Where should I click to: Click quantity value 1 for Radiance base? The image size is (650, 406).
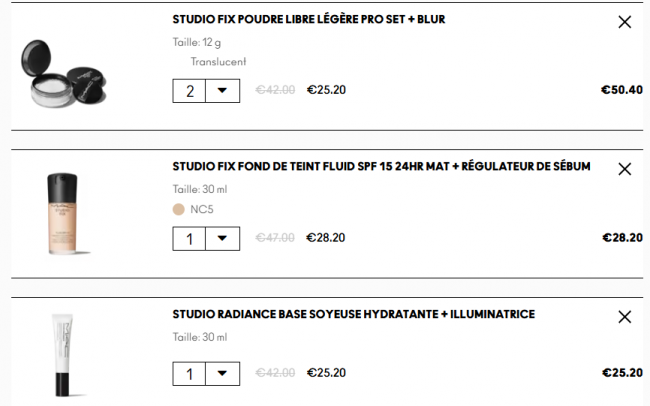(190, 374)
